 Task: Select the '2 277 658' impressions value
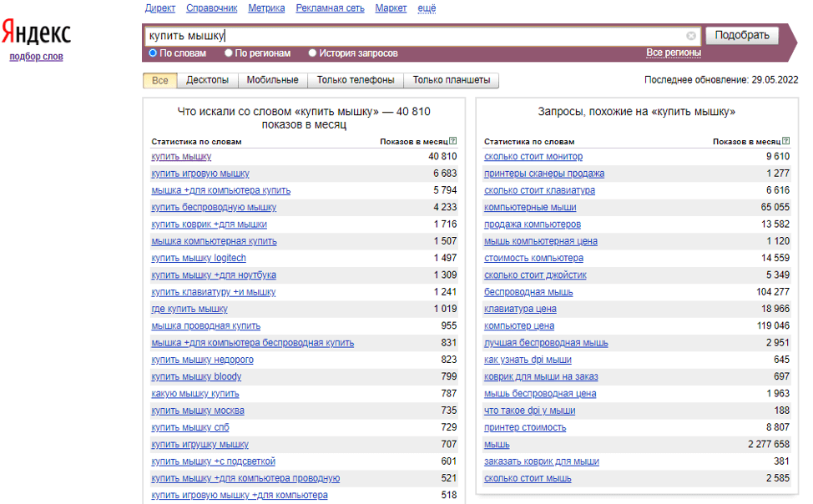(769, 445)
